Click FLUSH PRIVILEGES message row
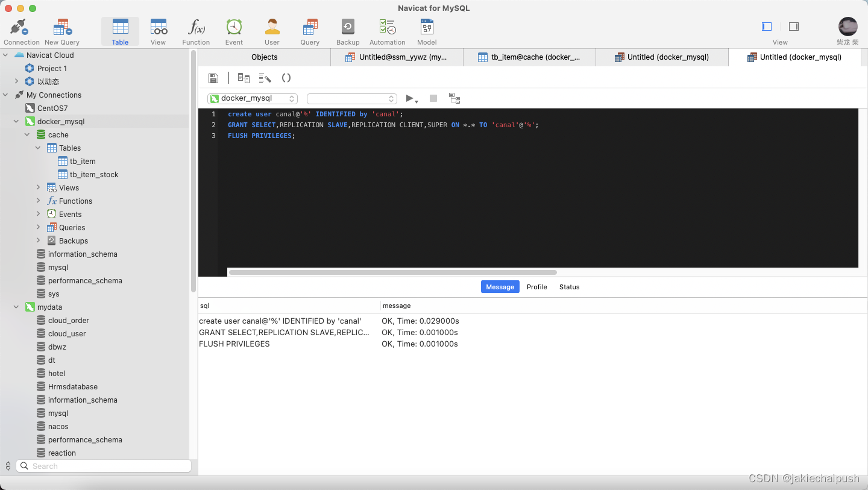The width and height of the screenshot is (868, 490). point(533,344)
